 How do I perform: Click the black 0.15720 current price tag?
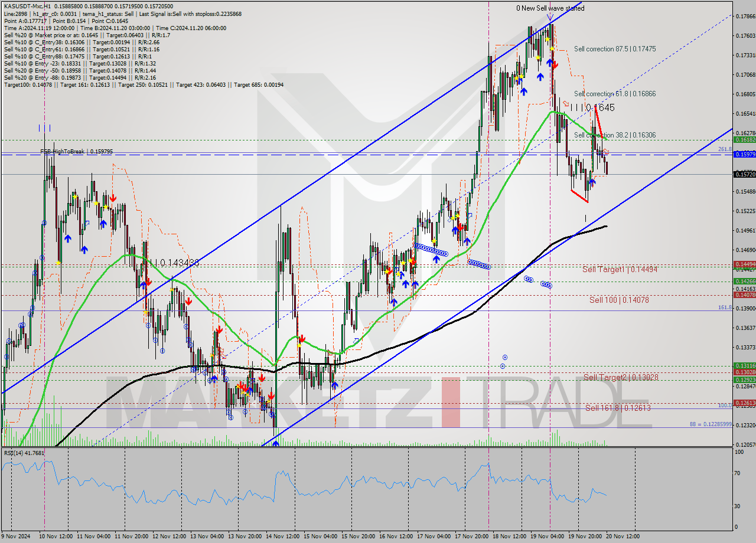point(744,174)
